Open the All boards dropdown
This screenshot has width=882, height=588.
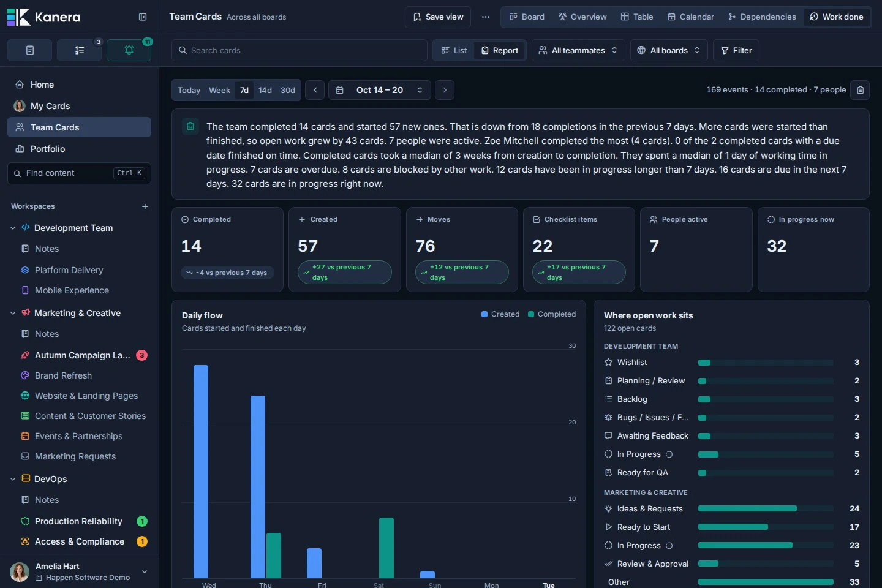pyautogui.click(x=669, y=50)
